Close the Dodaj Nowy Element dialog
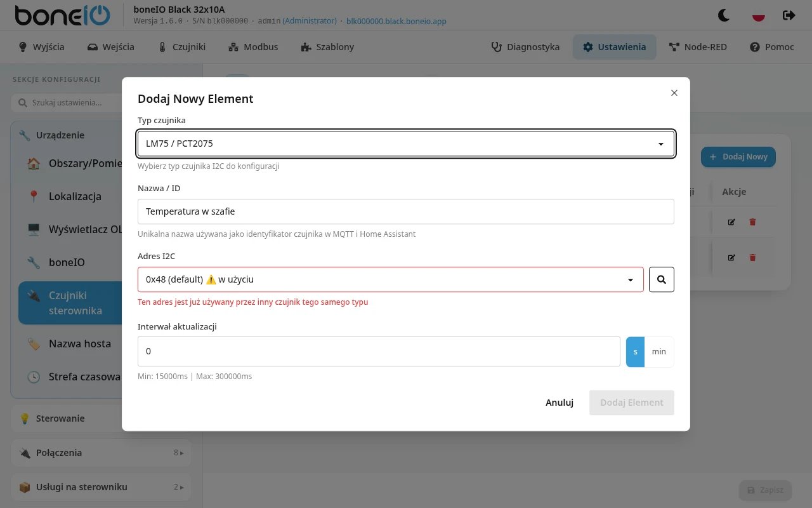 click(674, 93)
